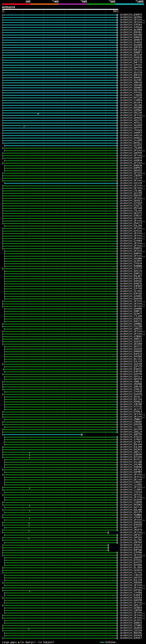Select the UniRef100_A0CV24 label
Image resolution: width=146 pixels, height=644 pixels.
(x=131, y=183)
